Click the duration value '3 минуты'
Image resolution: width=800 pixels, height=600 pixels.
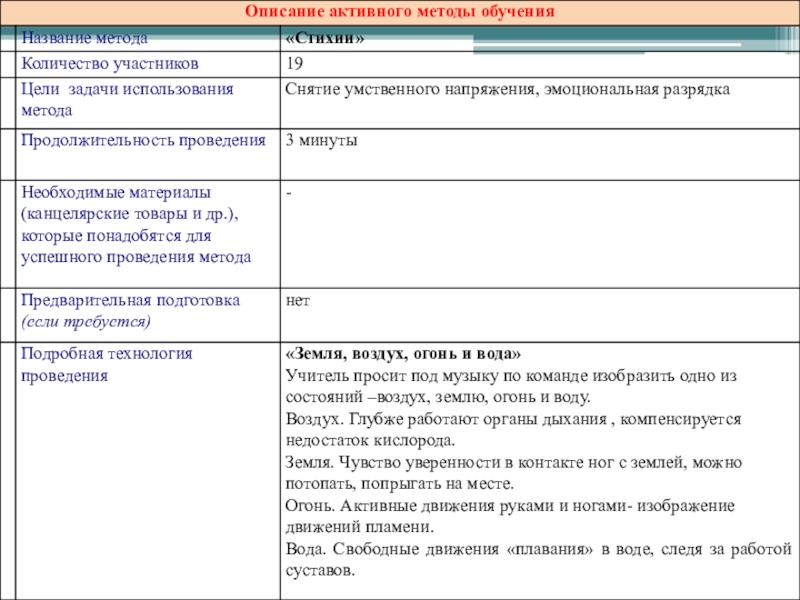pyautogui.click(x=321, y=140)
